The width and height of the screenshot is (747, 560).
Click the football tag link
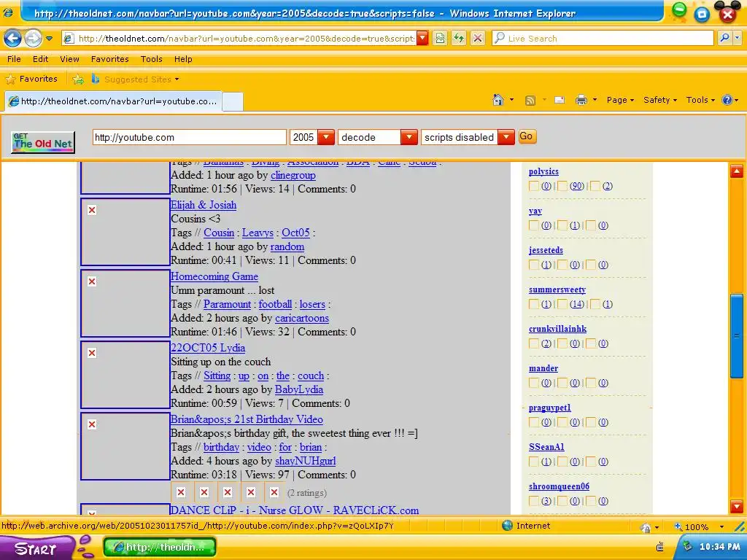point(275,304)
